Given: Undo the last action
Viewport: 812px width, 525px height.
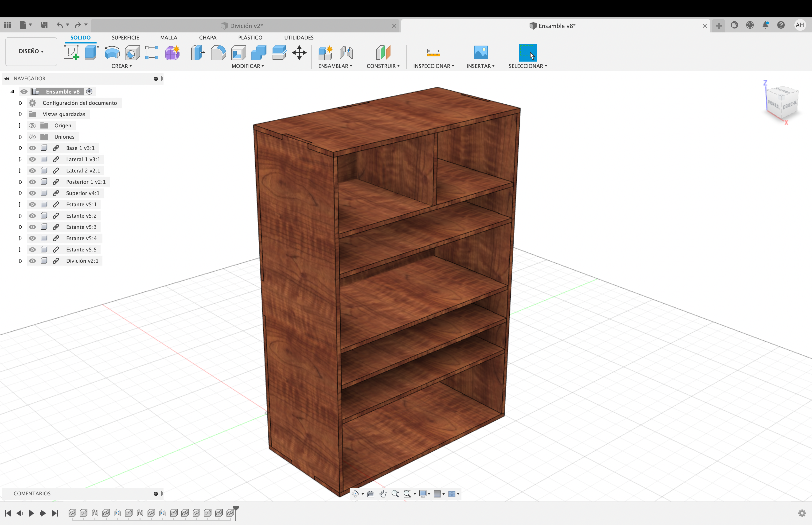Looking at the screenshot, I should coord(60,25).
